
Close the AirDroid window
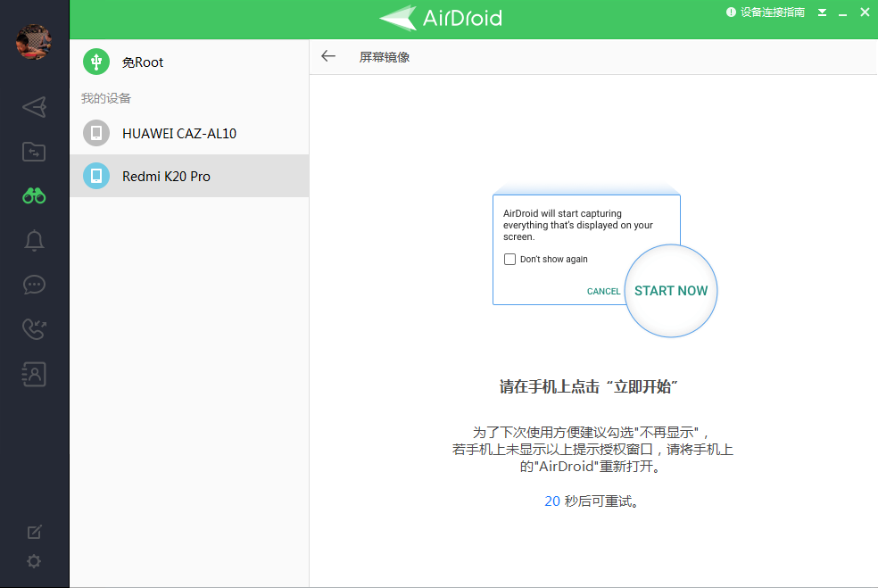click(x=865, y=12)
